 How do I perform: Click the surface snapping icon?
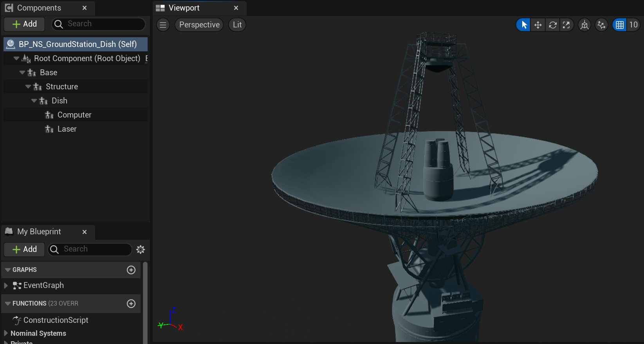click(x=601, y=25)
